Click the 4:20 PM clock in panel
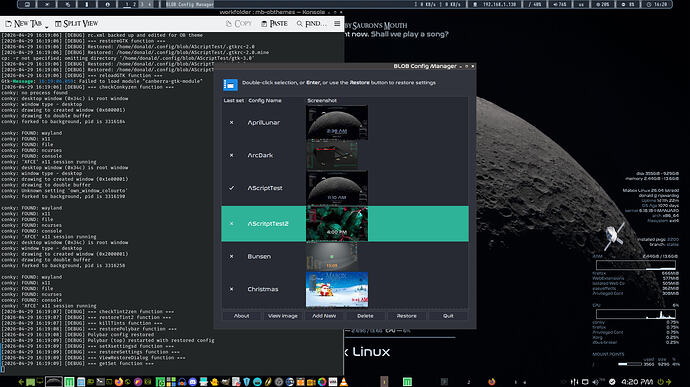690x387 pixels. 637,382
